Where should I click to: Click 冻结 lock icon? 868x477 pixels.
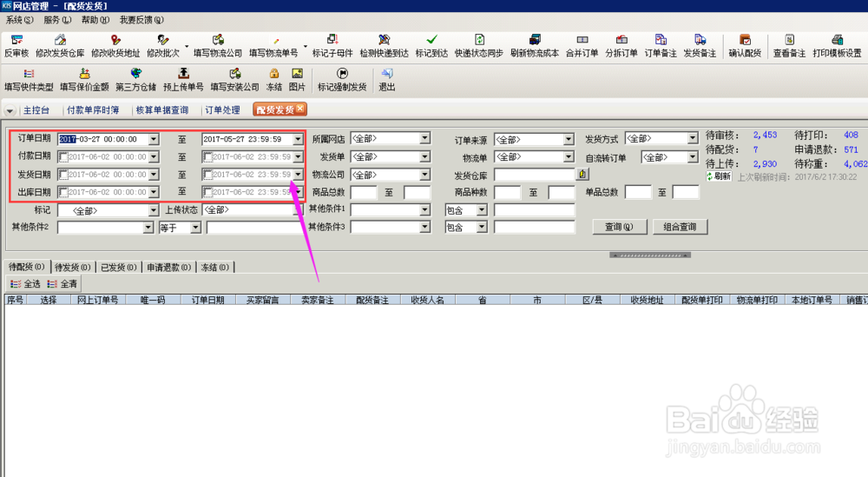click(273, 80)
